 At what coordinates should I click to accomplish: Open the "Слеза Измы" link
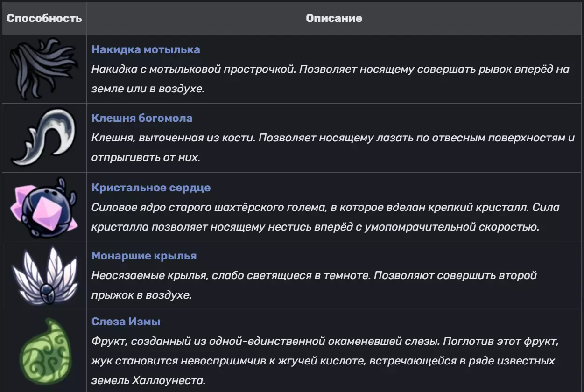[126, 322]
